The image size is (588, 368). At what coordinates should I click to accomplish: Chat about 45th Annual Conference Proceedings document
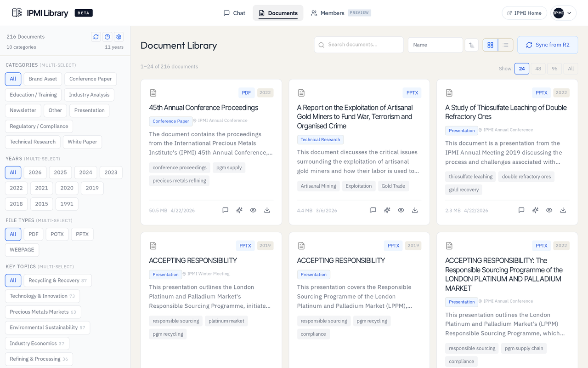click(225, 210)
